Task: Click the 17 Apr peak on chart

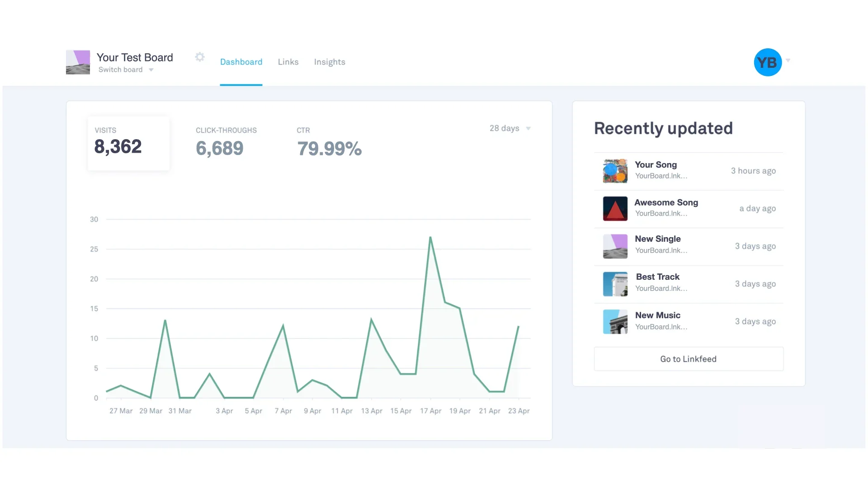Action: point(430,237)
